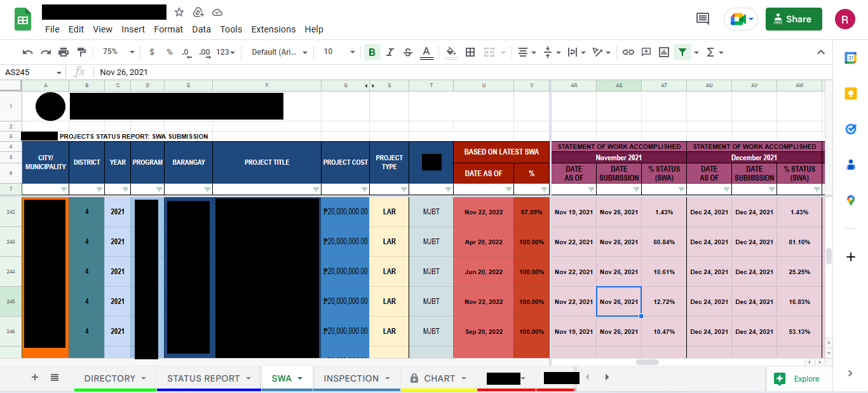Open the CITY/MUNICIPALITY column filter
Image resolution: width=868 pixels, height=393 pixels.
[64, 190]
